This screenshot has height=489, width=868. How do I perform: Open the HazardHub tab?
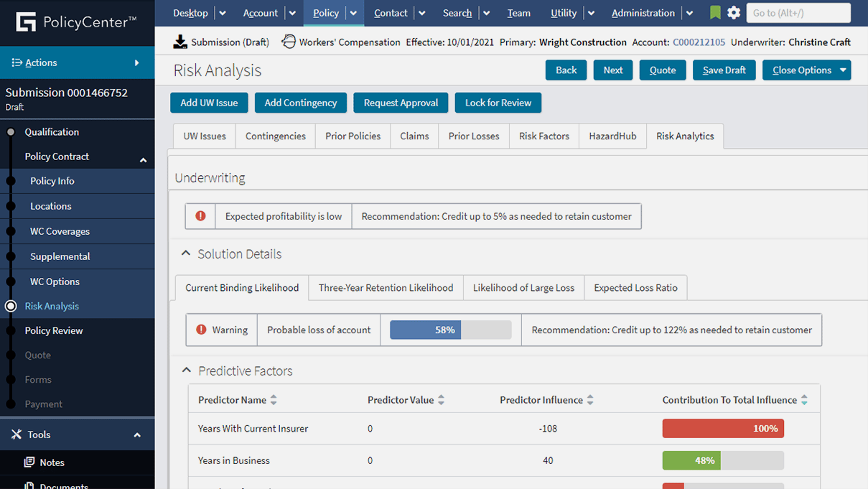tap(612, 136)
